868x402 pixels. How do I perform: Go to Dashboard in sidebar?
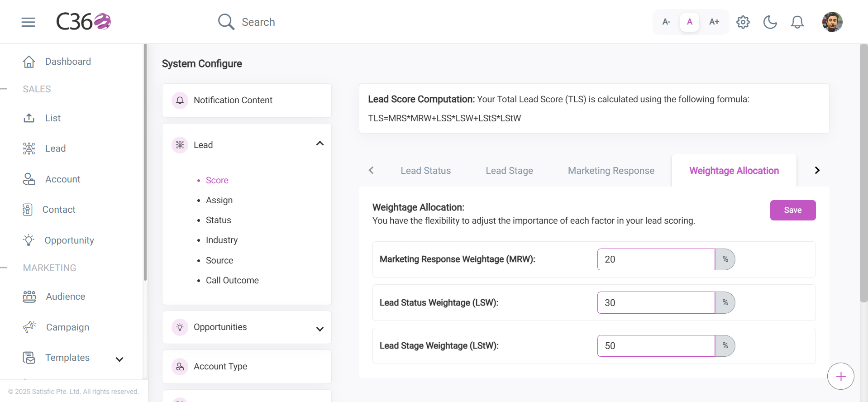click(68, 62)
